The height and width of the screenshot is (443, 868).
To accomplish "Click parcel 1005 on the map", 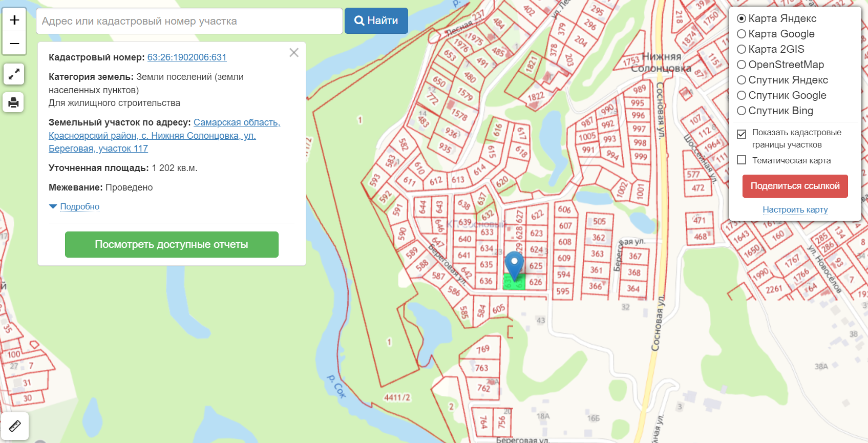I will [x=587, y=137].
